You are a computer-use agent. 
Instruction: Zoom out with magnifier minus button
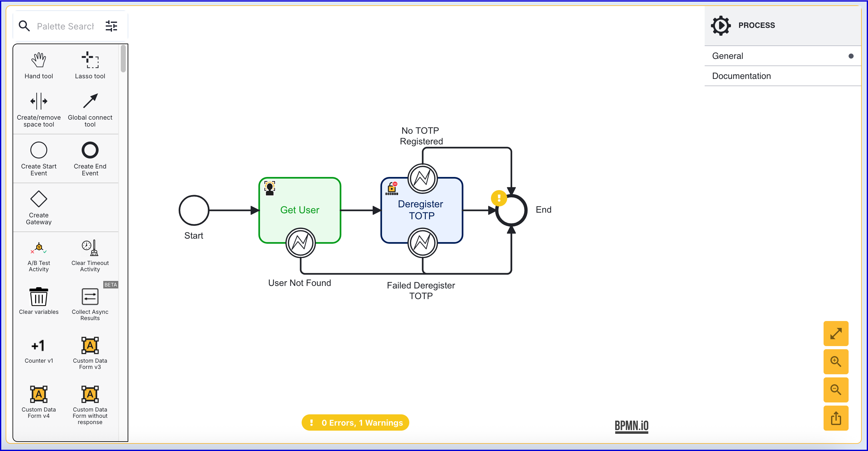tap(836, 390)
